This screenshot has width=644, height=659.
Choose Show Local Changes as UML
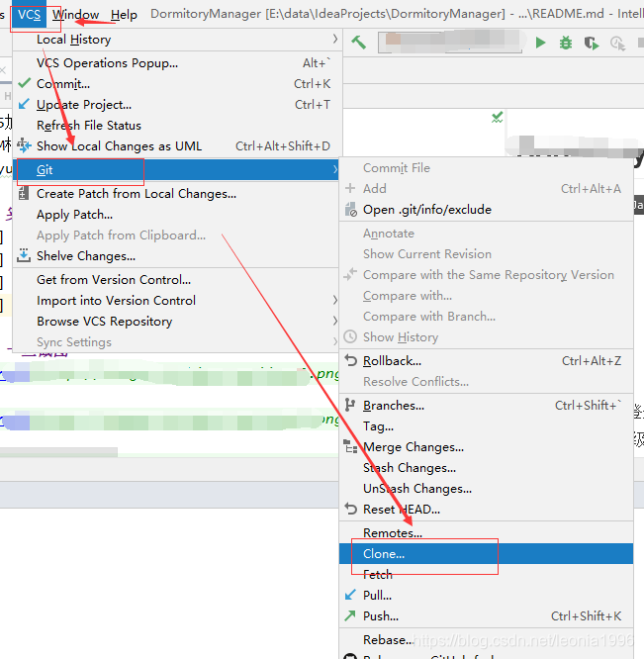click(178, 145)
